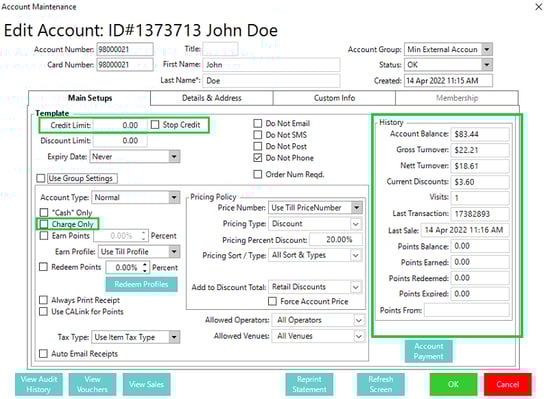This screenshot has width=548, height=399.
Task: Click the Created date field
Action: click(x=448, y=81)
